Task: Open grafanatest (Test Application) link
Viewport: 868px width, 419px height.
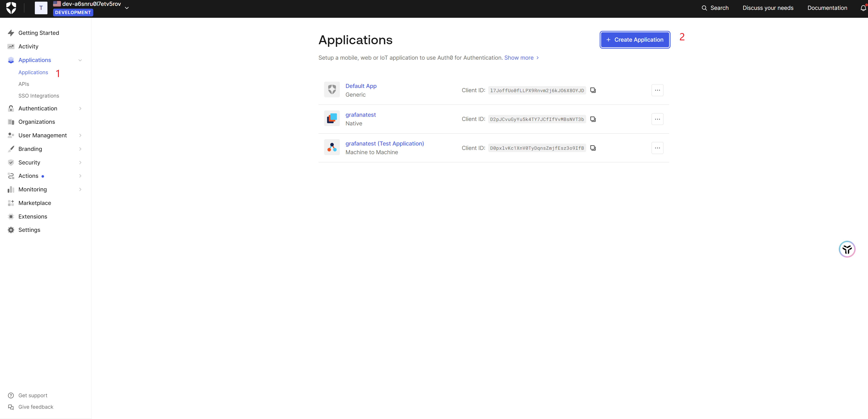Action: pos(384,143)
